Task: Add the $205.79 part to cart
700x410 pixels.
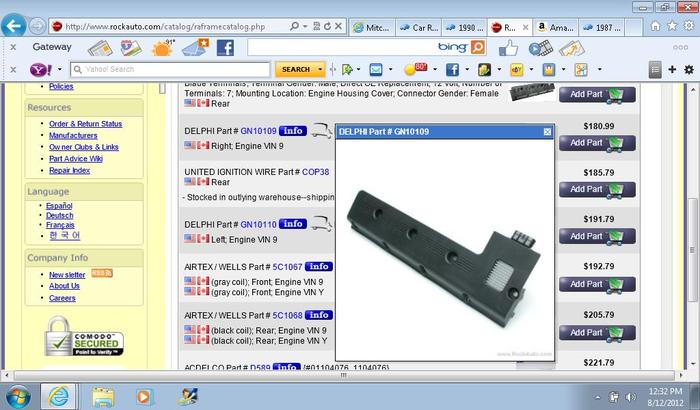Action: pos(597,333)
